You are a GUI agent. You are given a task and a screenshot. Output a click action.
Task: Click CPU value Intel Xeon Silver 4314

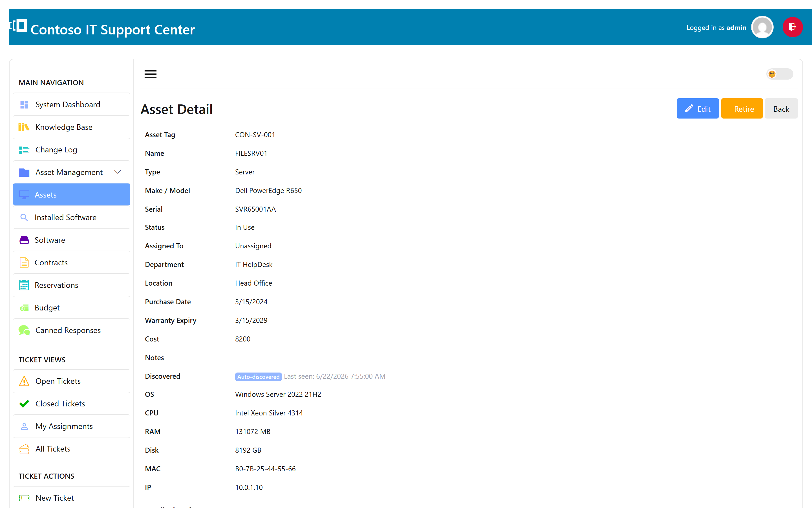point(269,413)
